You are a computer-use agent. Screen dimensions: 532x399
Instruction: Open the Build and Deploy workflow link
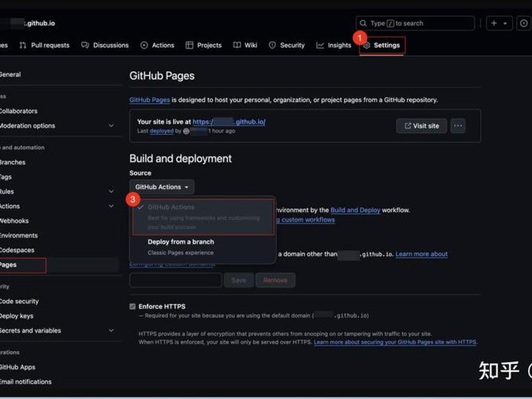[x=355, y=210]
